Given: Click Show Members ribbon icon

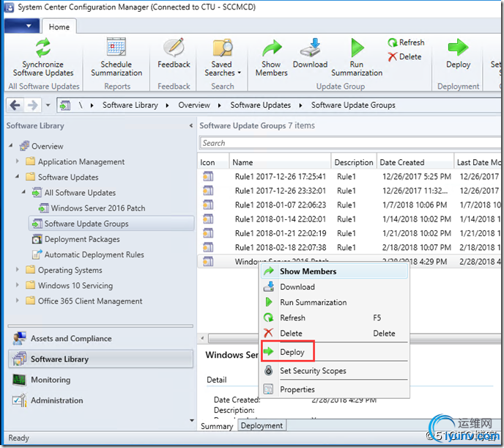Looking at the screenshot, I should pyautogui.click(x=272, y=48).
